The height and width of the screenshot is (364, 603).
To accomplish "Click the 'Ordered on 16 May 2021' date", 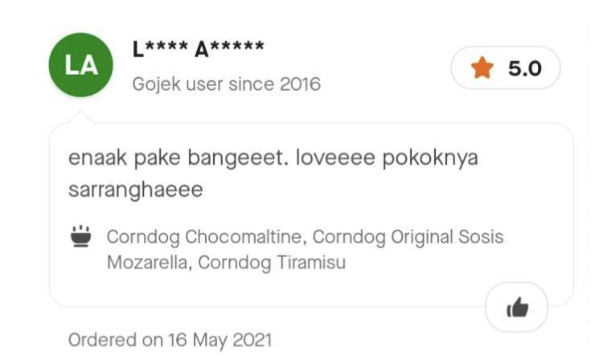I will [x=170, y=340].
